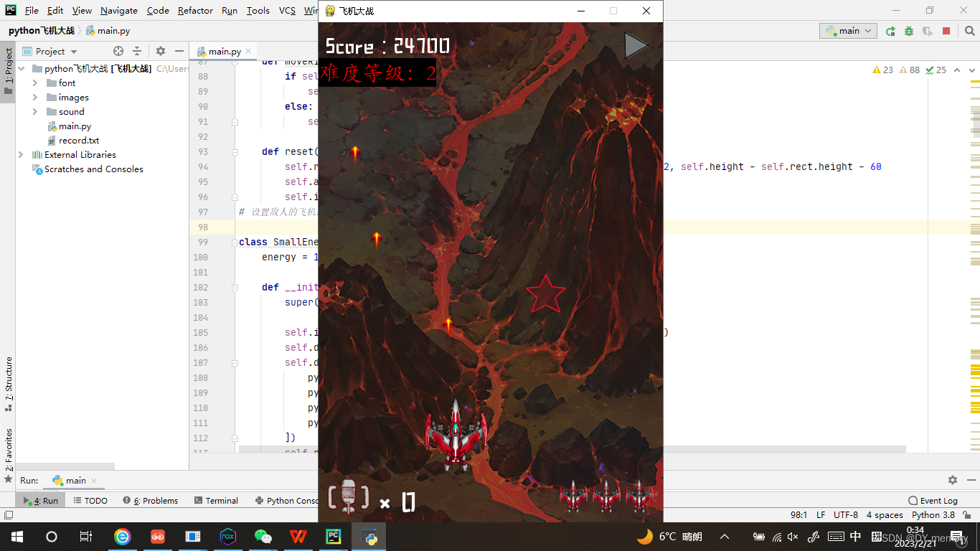This screenshot has height=551, width=980.
Task: Click the Cortana circle on taskbar
Action: pyautogui.click(x=51, y=536)
